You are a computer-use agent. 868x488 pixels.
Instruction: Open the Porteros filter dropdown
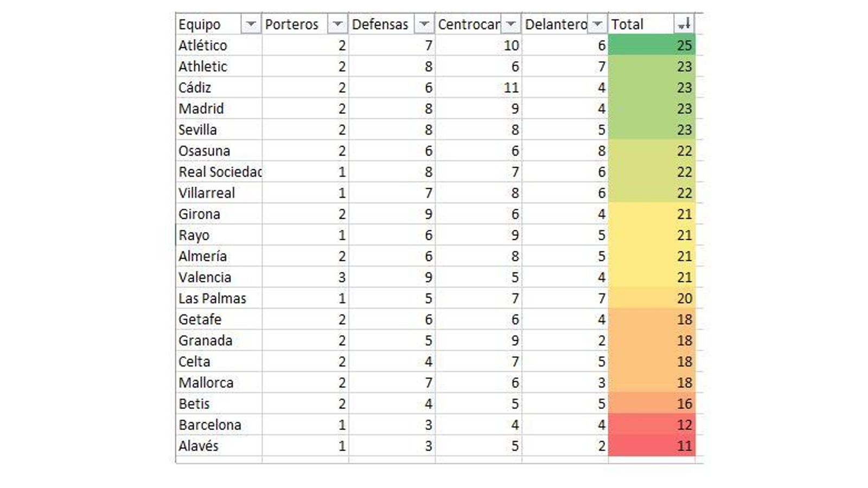point(337,24)
